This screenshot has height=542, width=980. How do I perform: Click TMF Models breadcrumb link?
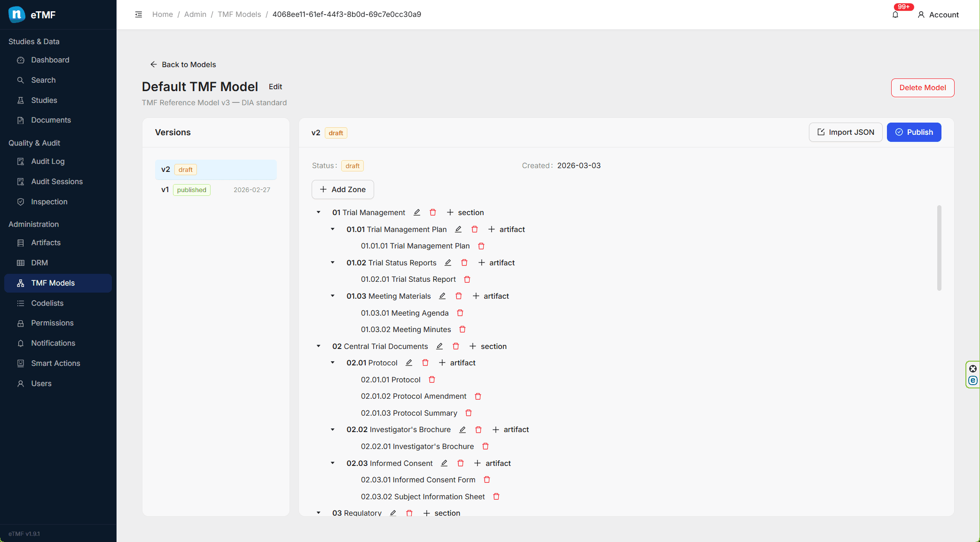[x=239, y=15]
